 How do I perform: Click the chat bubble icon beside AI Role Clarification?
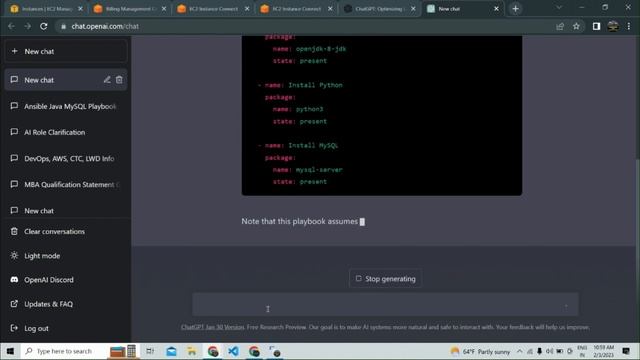click(14, 132)
